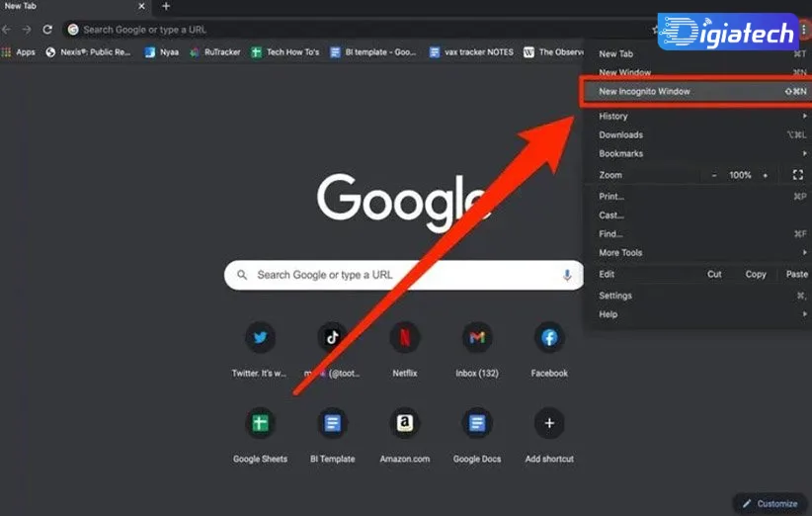Click the 100% zoom value
The width and height of the screenshot is (812, 516).
[740, 175]
